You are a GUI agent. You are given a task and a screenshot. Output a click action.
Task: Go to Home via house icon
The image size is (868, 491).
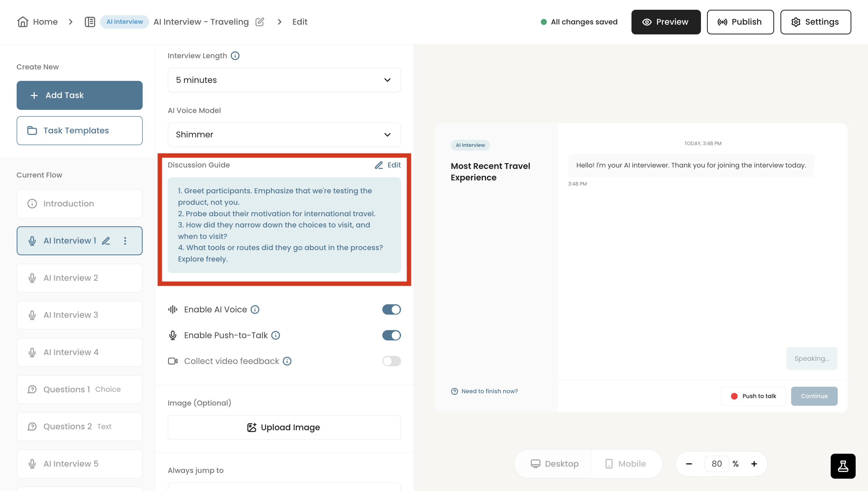tap(23, 22)
